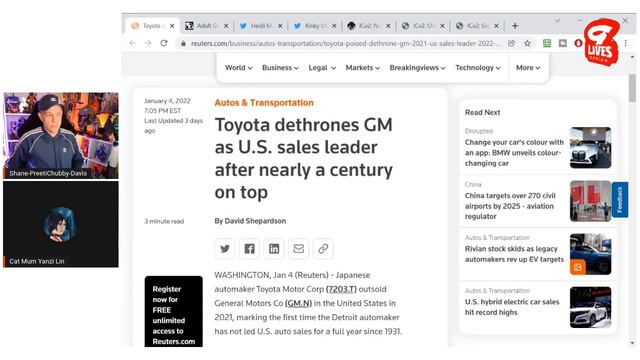Open the Autos & Transportation category link
This screenshot has height=360, width=640.
click(x=264, y=103)
